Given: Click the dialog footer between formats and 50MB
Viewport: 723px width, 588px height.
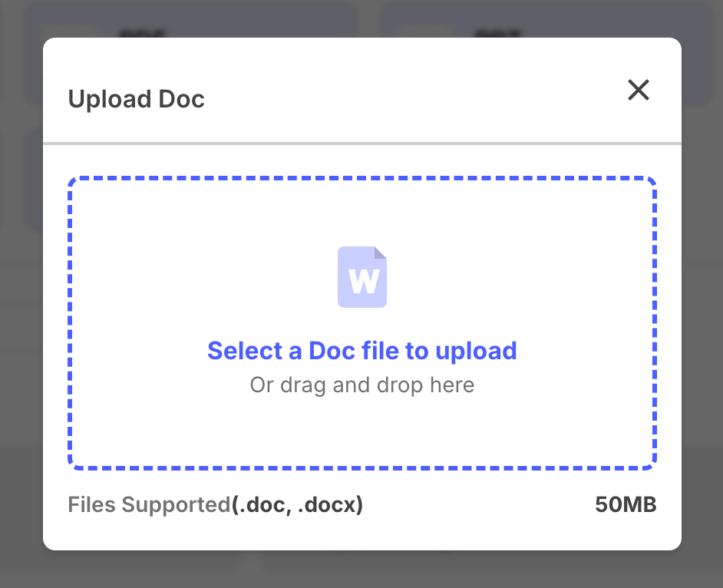Looking at the screenshot, I should pyautogui.click(x=480, y=504).
